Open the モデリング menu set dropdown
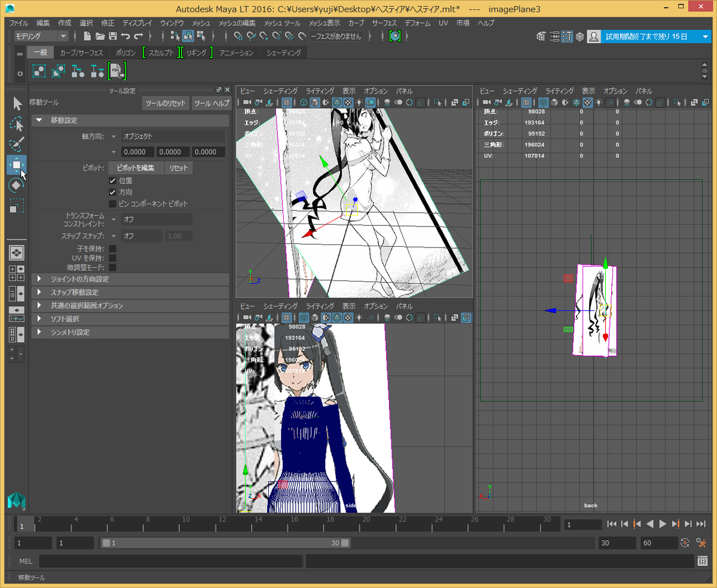The image size is (717, 588). 41,36
